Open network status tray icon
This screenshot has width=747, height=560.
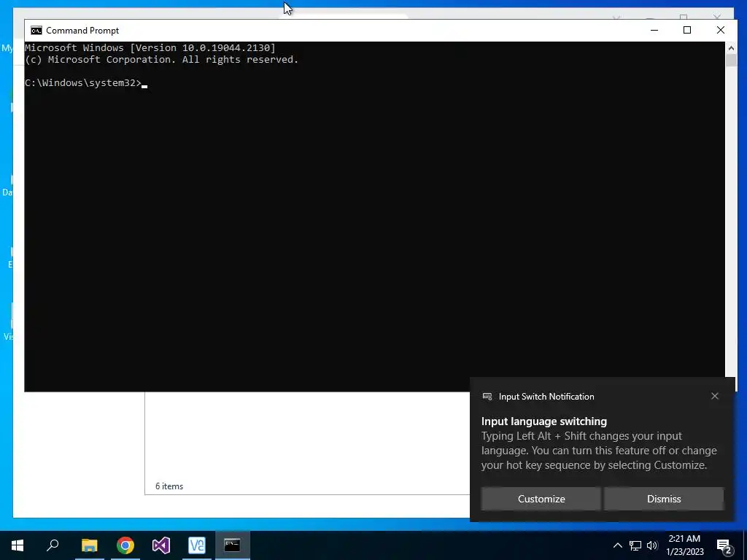[635, 545]
